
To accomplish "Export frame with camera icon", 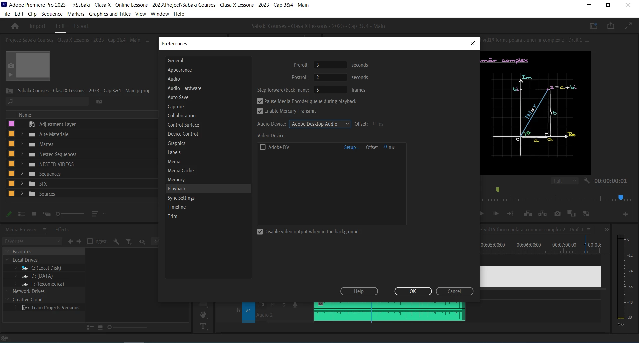I will pyautogui.click(x=557, y=213).
